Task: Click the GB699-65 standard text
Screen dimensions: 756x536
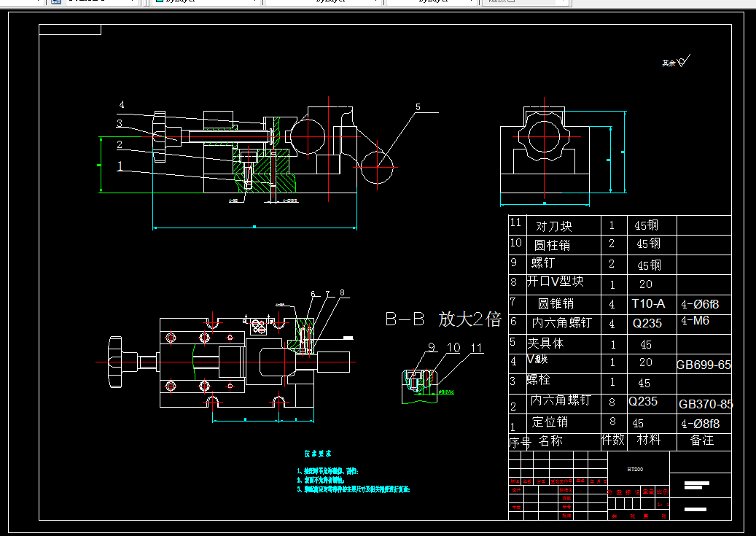Action: click(x=704, y=365)
